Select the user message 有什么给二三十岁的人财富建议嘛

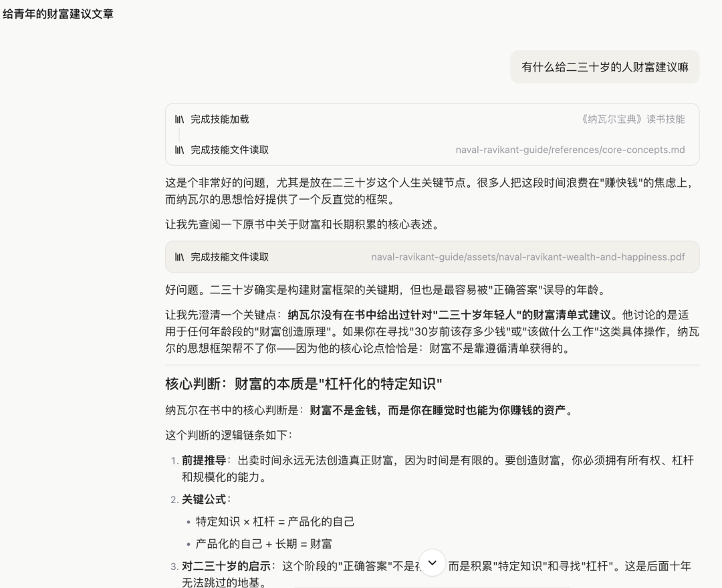604,67
